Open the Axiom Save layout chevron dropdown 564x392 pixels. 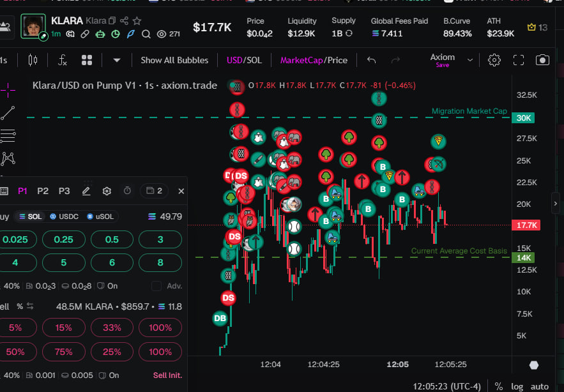click(x=469, y=60)
